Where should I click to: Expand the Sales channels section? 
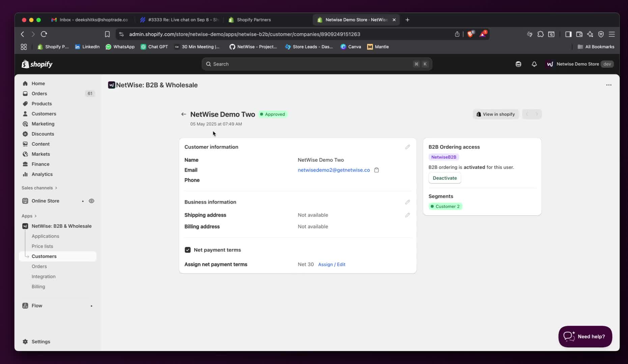point(39,188)
